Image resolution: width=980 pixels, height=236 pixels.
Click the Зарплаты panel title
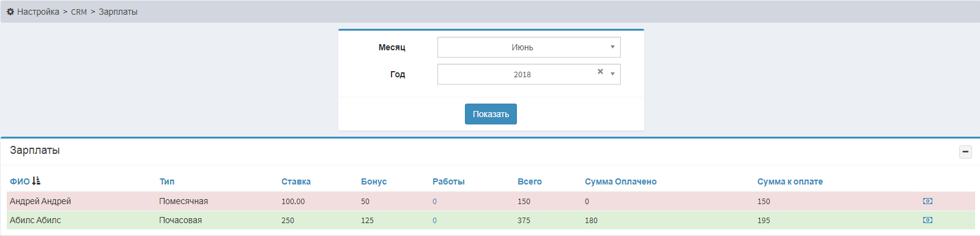point(35,150)
